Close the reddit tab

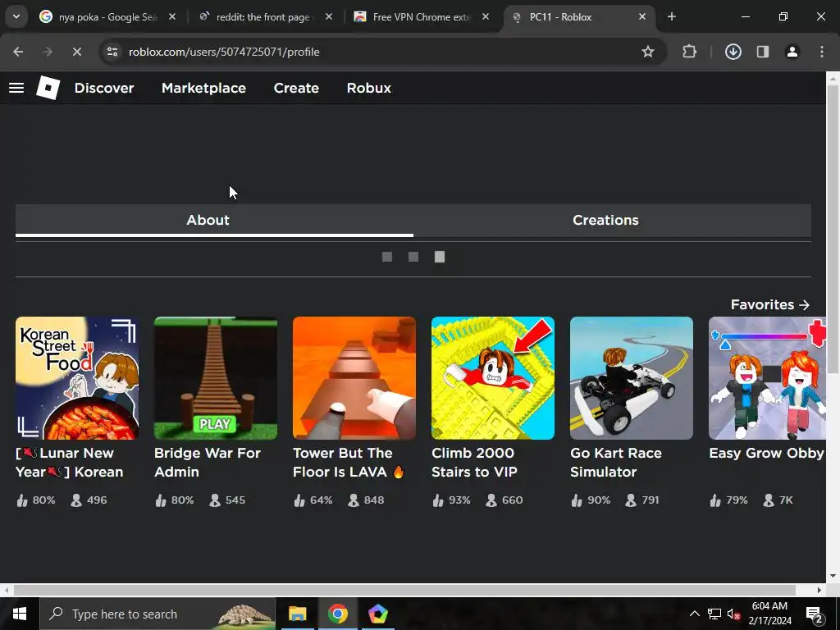click(329, 16)
